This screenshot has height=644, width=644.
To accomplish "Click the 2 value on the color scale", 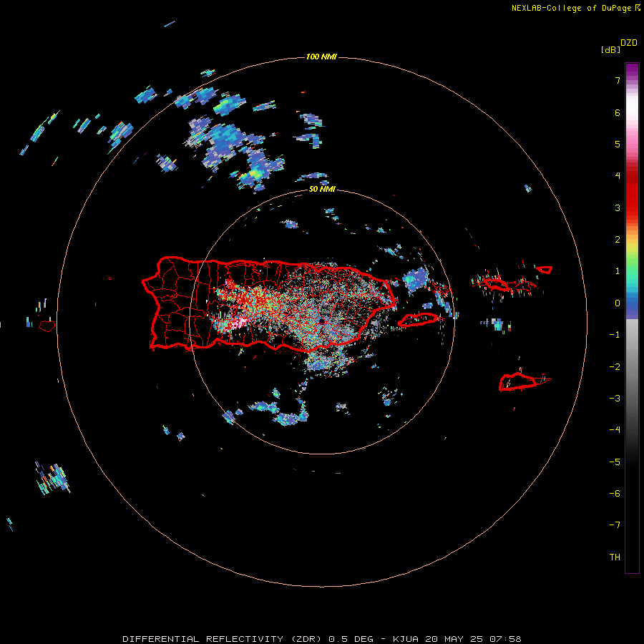I will click(x=618, y=240).
